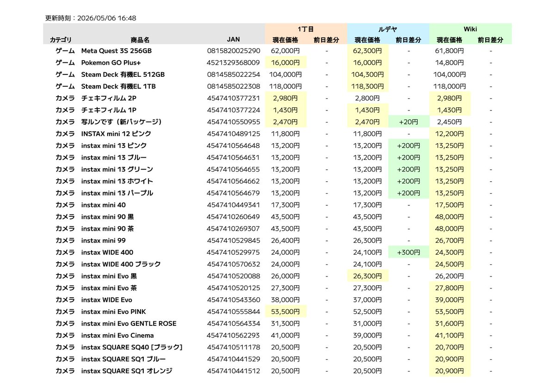Click JAN code 4521329368009

pyautogui.click(x=234, y=62)
